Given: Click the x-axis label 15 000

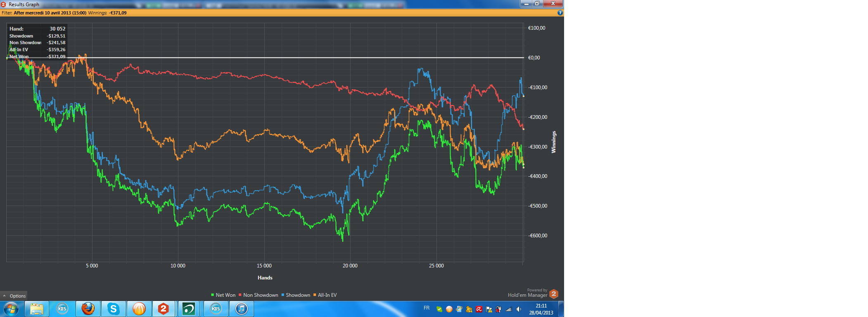Looking at the screenshot, I should [x=264, y=266].
